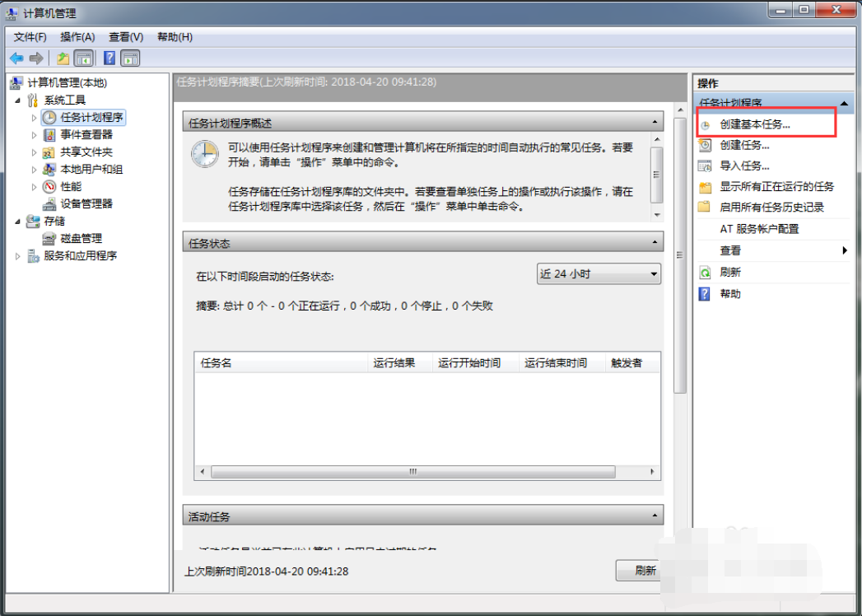862x616 pixels.
Task: Click 导入任务 in the Actions pane
Action: click(x=744, y=166)
